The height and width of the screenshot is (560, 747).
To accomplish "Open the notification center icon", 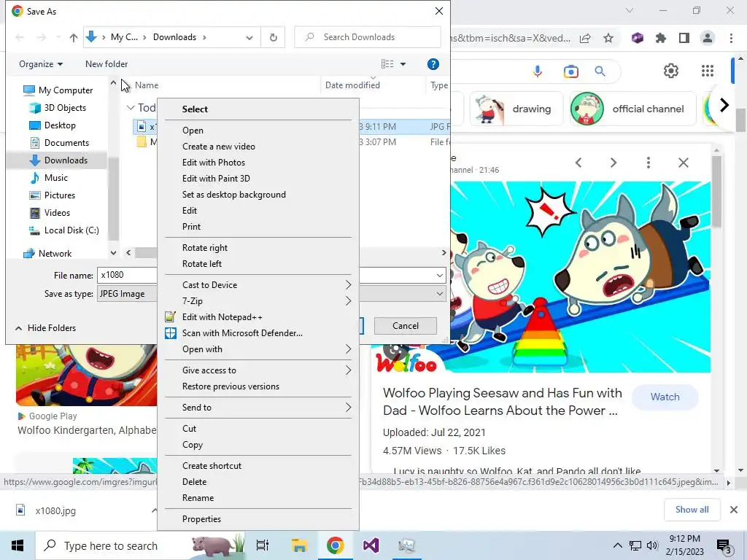I will coord(724,546).
